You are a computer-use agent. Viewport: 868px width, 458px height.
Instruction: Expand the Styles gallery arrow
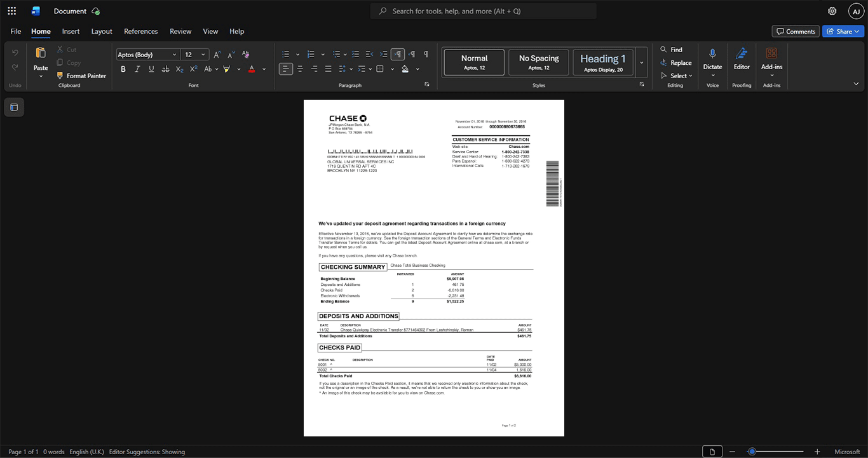642,63
